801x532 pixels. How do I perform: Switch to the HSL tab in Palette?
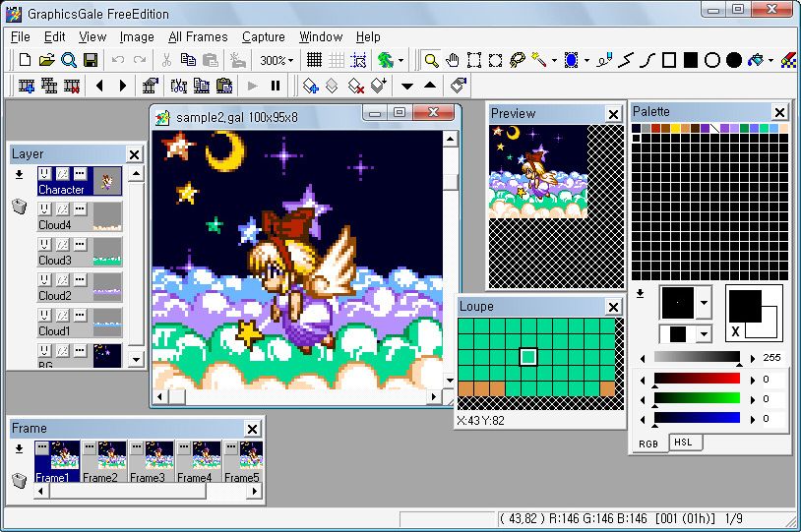(x=683, y=443)
